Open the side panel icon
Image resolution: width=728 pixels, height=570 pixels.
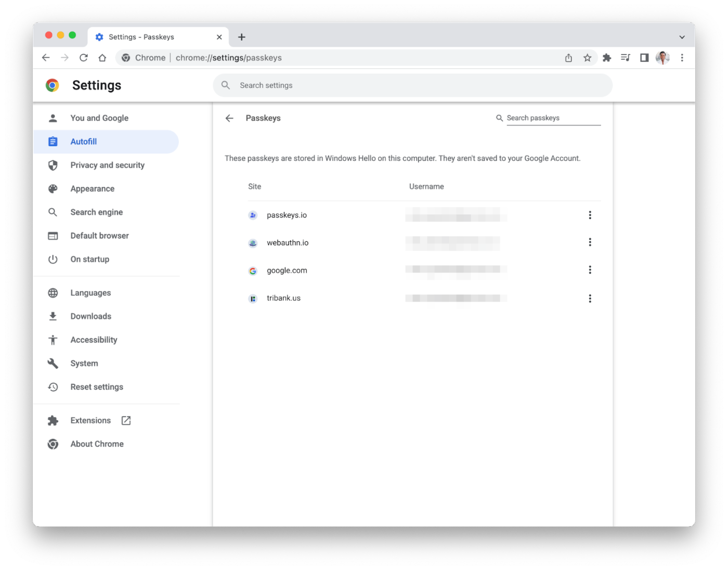pos(644,58)
